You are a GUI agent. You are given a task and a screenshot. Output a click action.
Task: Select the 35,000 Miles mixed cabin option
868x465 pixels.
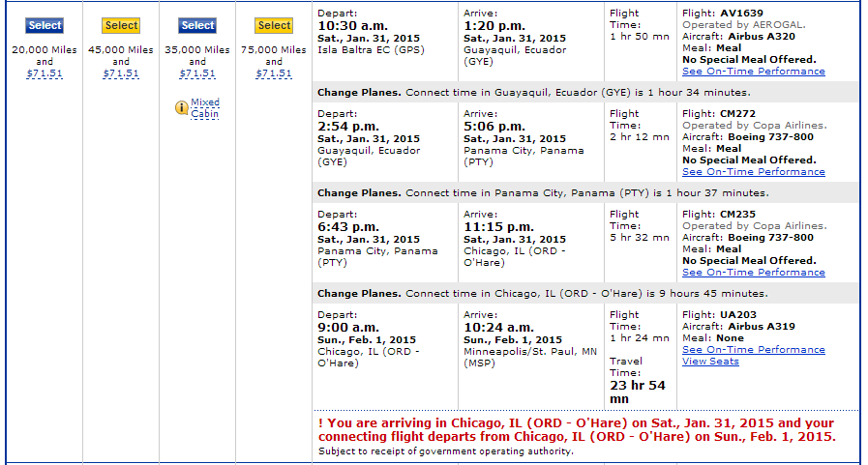[x=197, y=25]
